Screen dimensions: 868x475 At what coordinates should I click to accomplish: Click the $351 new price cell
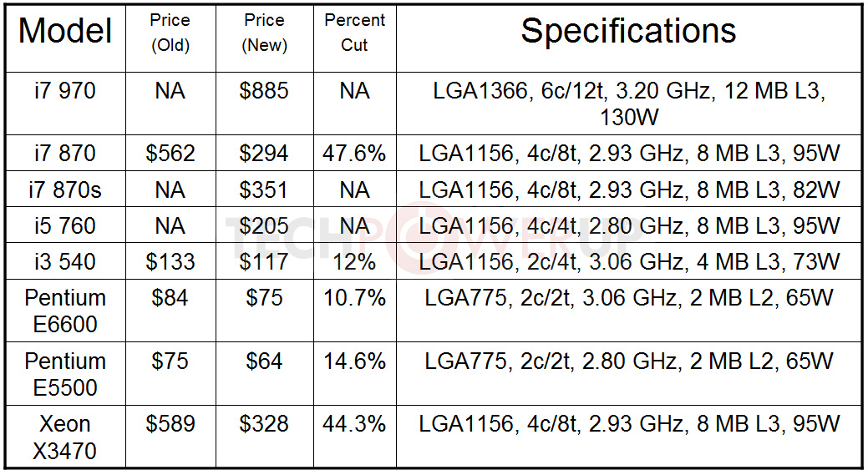264,190
